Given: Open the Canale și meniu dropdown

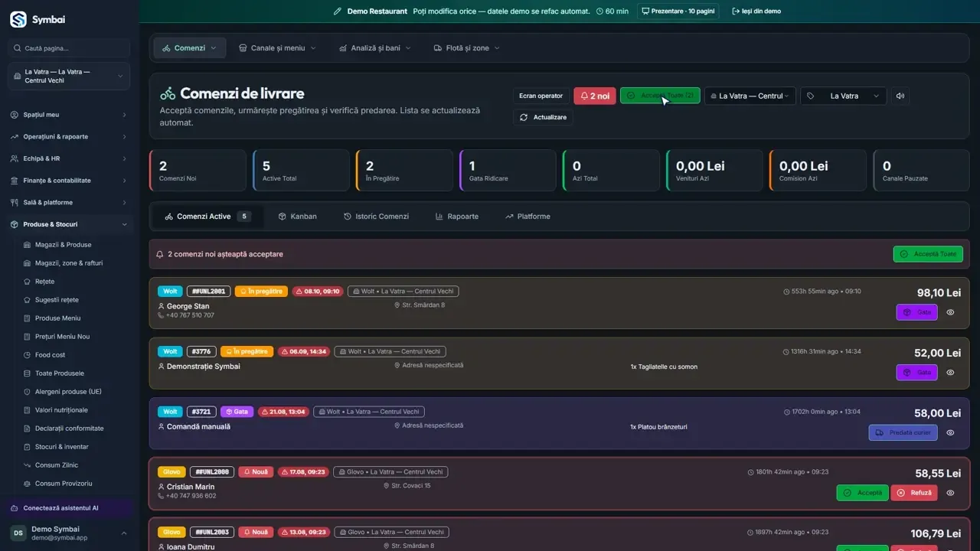Looking at the screenshot, I should 277,48.
